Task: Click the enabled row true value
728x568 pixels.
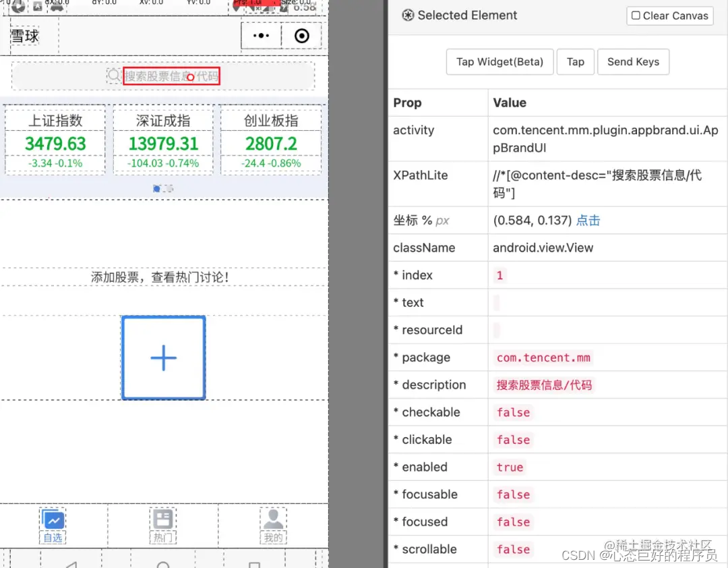Action: pos(510,467)
